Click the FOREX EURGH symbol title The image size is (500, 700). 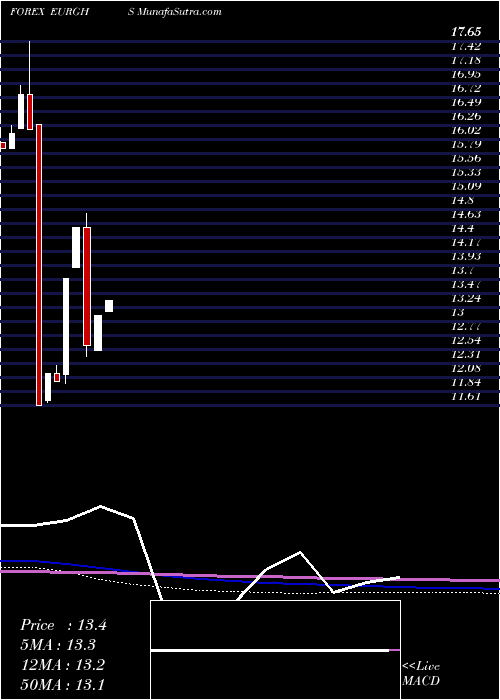[x=50, y=12]
